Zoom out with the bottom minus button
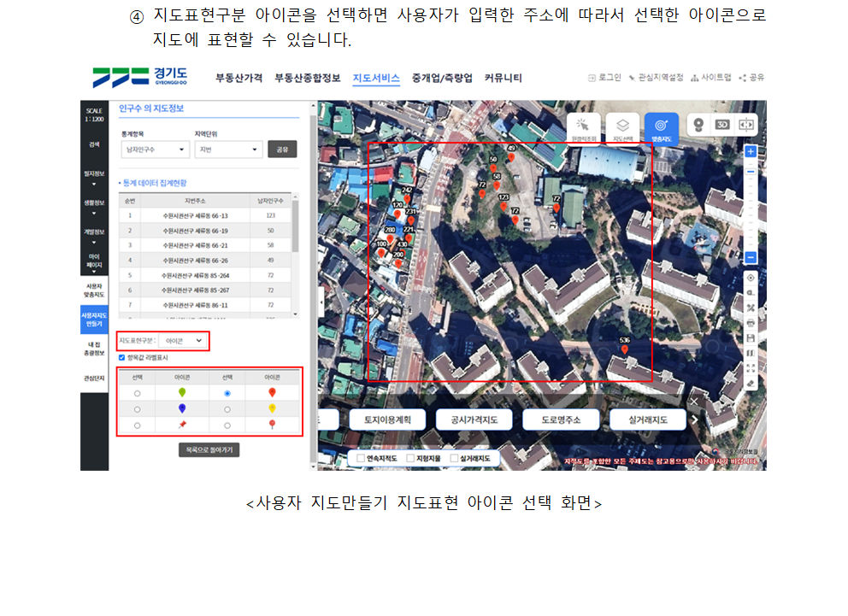The image size is (848, 616). [x=750, y=258]
